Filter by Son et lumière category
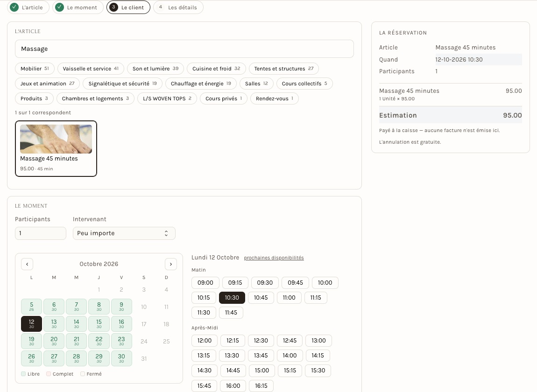 pyautogui.click(x=155, y=69)
